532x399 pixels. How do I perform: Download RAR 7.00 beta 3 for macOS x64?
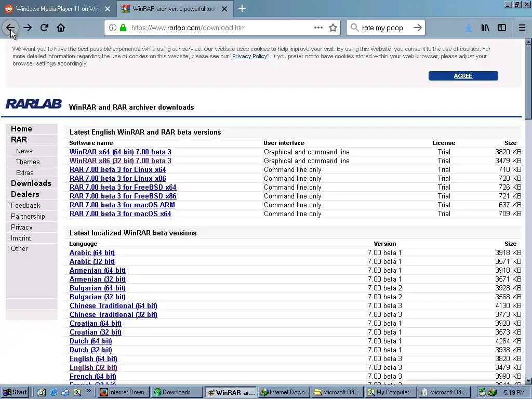pyautogui.click(x=121, y=214)
